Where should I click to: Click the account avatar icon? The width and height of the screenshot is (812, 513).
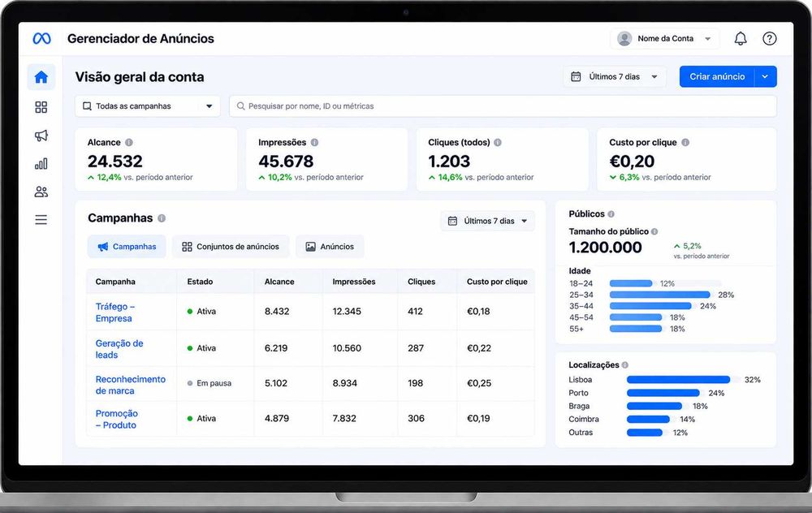click(624, 38)
